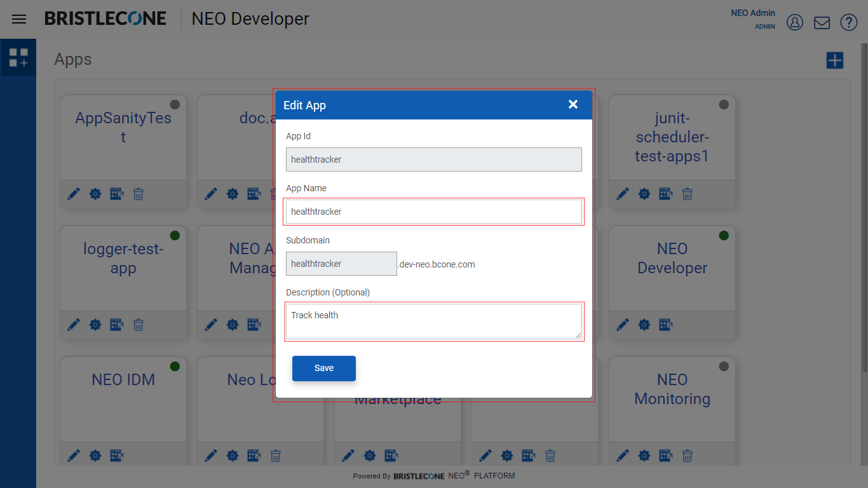The image size is (868, 488).
Task: Launch NEO Monitoring via open-app icon
Action: 666,456
